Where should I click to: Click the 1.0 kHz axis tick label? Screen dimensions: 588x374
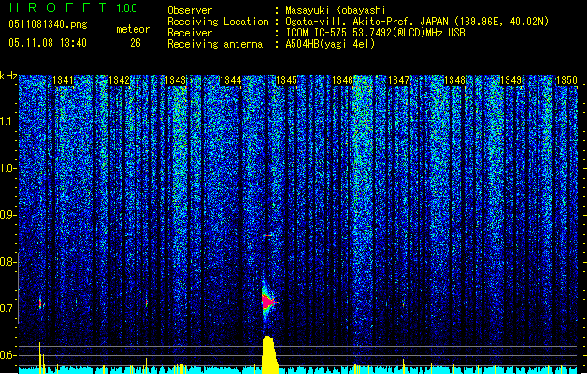[x=7, y=168]
